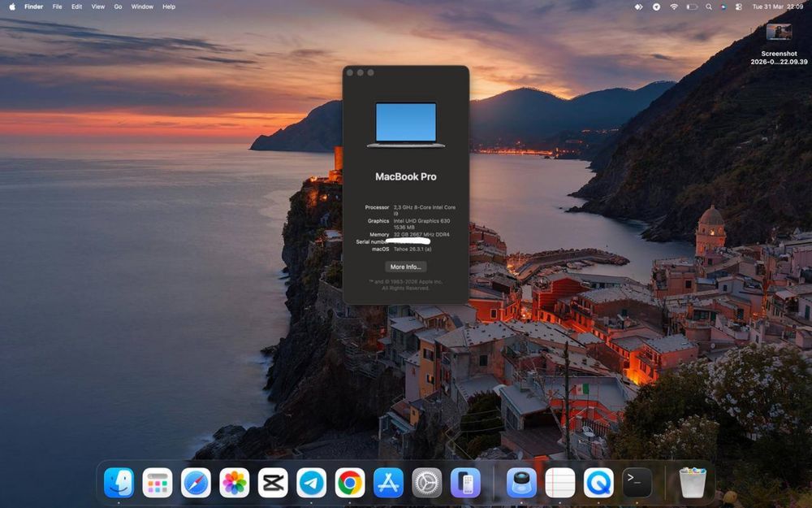Click the date and time in menu bar
The width and height of the screenshot is (812, 508).
pos(777,7)
